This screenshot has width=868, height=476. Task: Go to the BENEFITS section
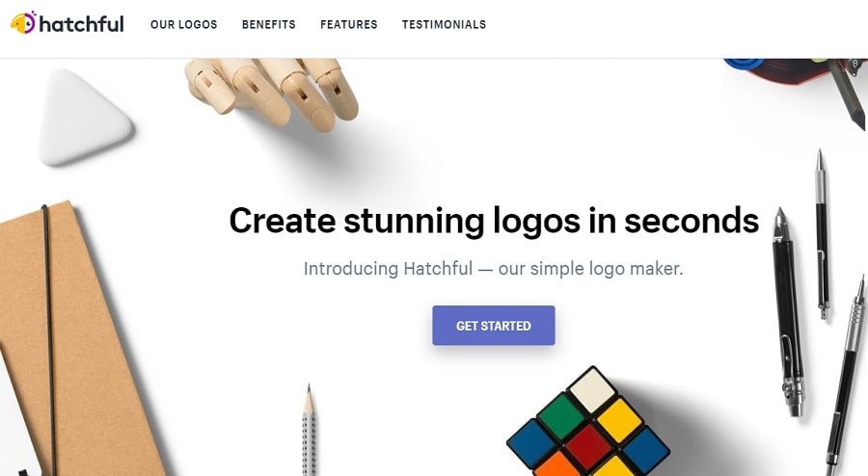click(x=268, y=24)
